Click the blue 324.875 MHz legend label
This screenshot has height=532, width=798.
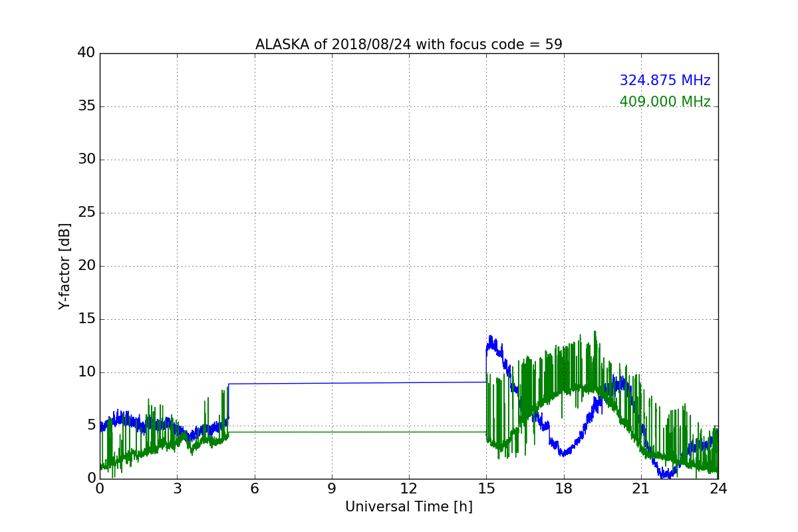665,80
